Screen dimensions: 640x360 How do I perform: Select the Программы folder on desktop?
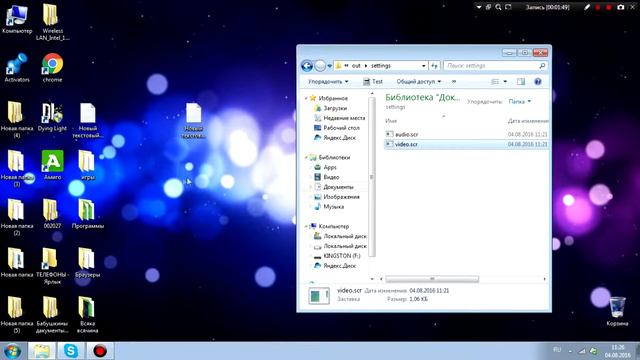87,214
